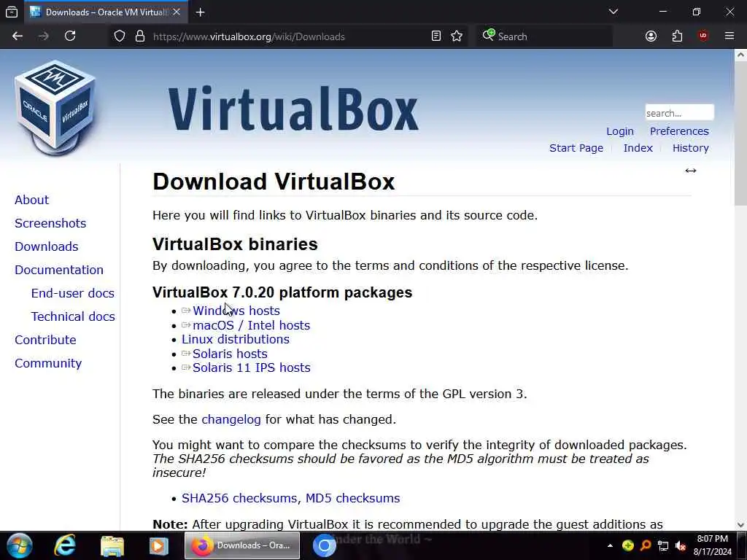Open the Firefox hamburger menu
This screenshot has width=747, height=560.
tap(729, 36)
